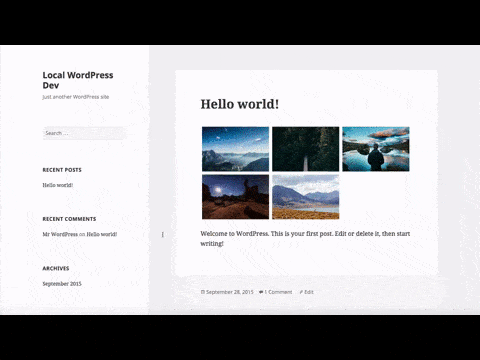
Task: Open the September 2015 archive link
Action: [x=62, y=284]
